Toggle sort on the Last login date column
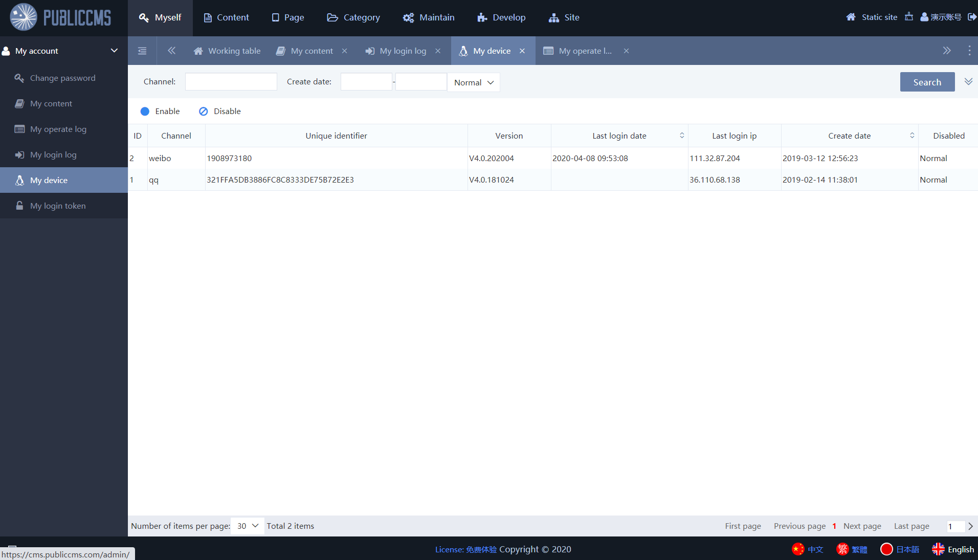This screenshot has height=560, width=978. pyautogui.click(x=682, y=136)
